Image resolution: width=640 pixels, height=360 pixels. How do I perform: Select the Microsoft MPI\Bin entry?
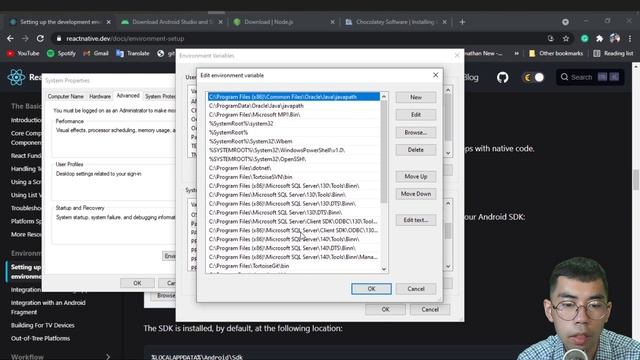coord(293,115)
